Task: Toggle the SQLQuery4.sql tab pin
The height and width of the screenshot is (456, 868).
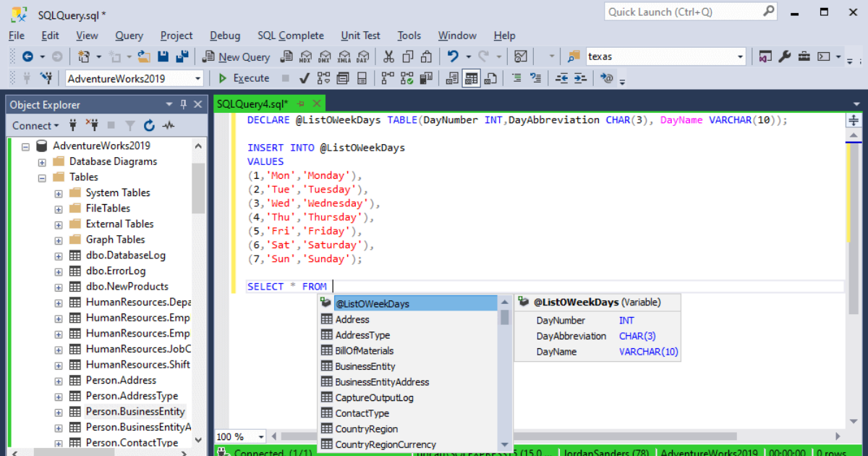Action: [301, 104]
